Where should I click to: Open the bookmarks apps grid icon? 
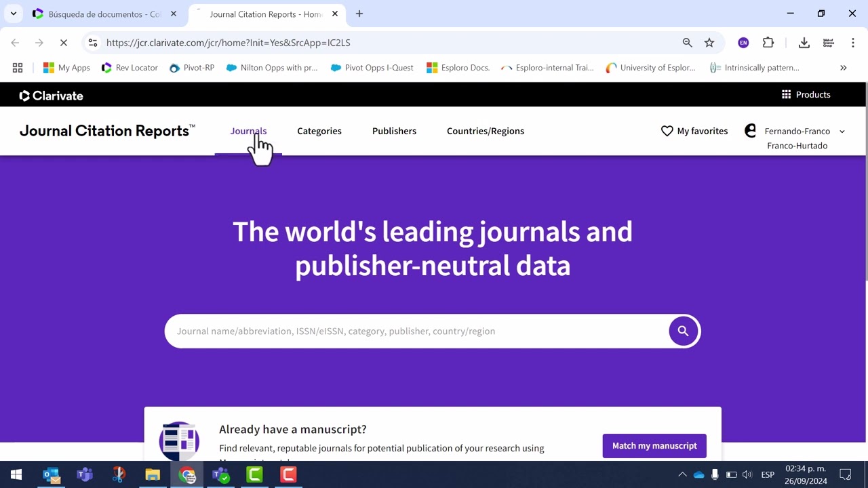[18, 68]
